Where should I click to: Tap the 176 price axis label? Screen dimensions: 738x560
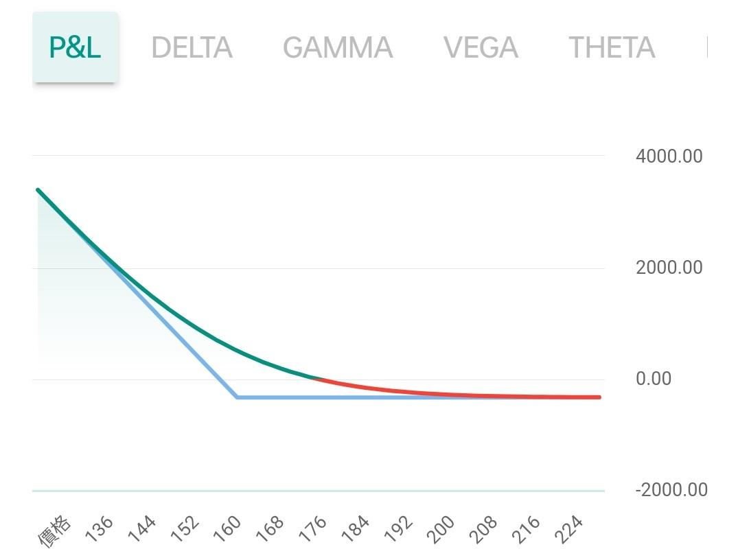coord(314,529)
